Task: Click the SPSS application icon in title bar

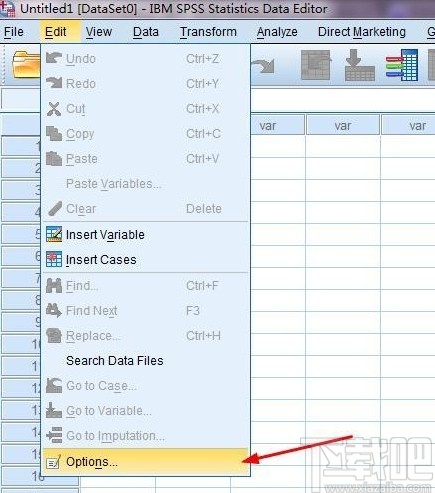Action: pyautogui.click(x=7, y=9)
